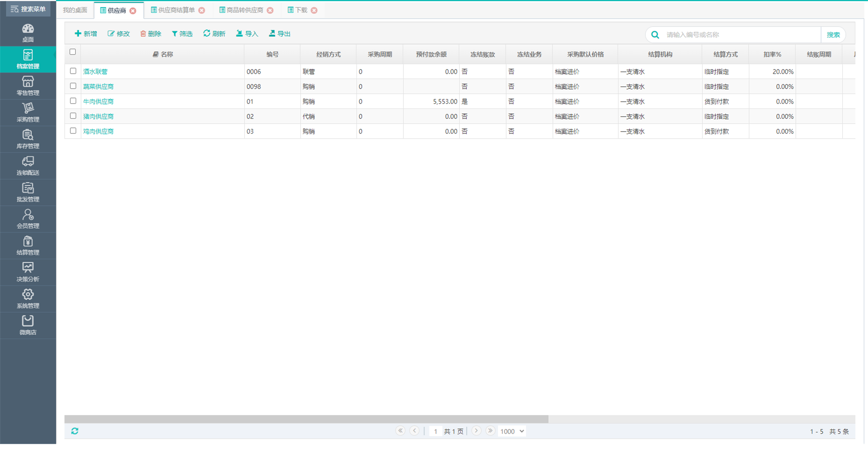Image resolution: width=868 pixels, height=471 pixels.
Task: Click the page number input field
Action: [x=435, y=431]
